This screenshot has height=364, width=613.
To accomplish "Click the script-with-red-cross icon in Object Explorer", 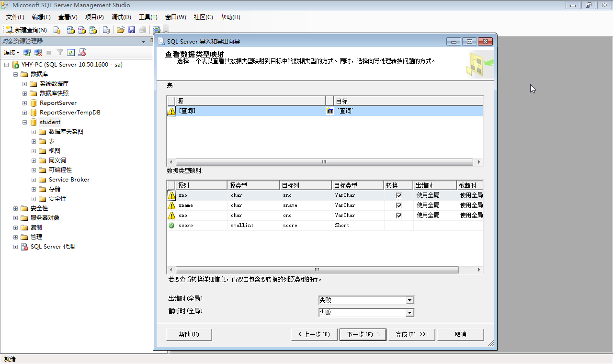I will tap(82, 52).
